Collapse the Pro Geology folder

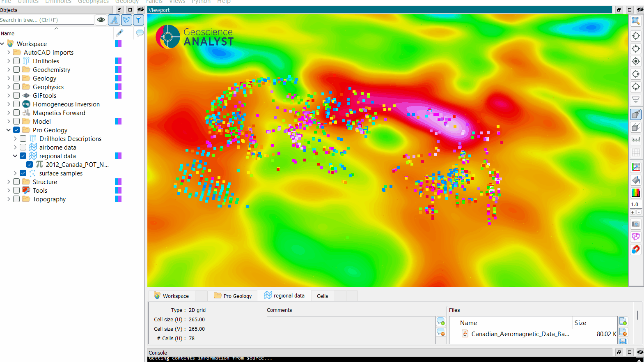point(9,130)
